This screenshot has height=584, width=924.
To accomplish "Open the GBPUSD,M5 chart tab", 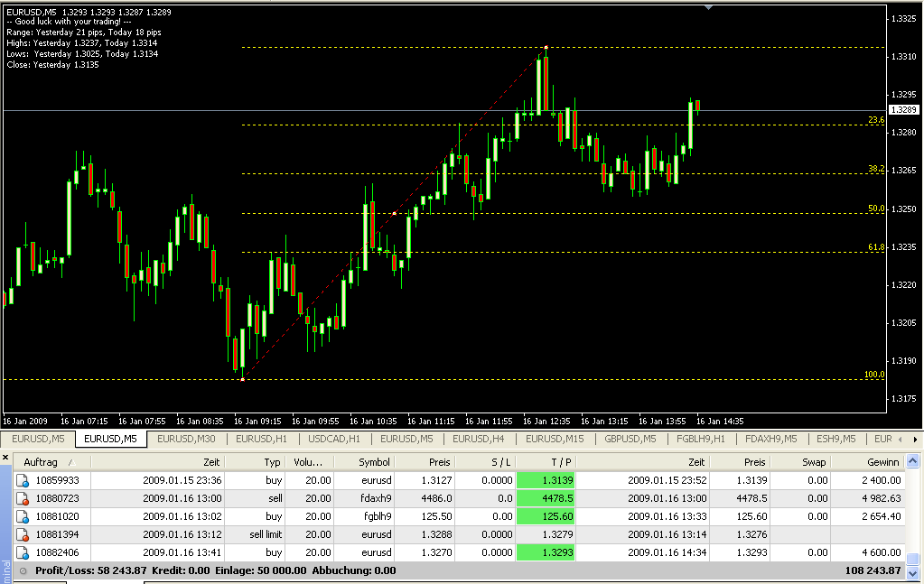I will point(630,440).
